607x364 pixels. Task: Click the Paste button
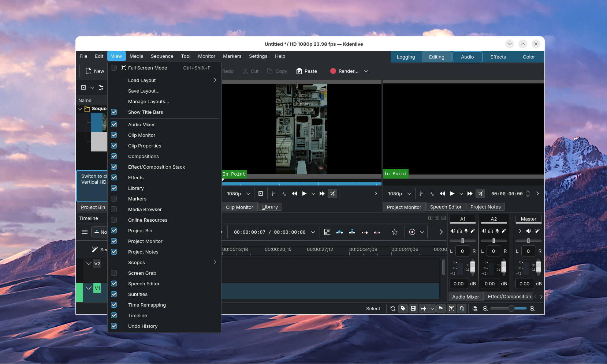click(307, 71)
